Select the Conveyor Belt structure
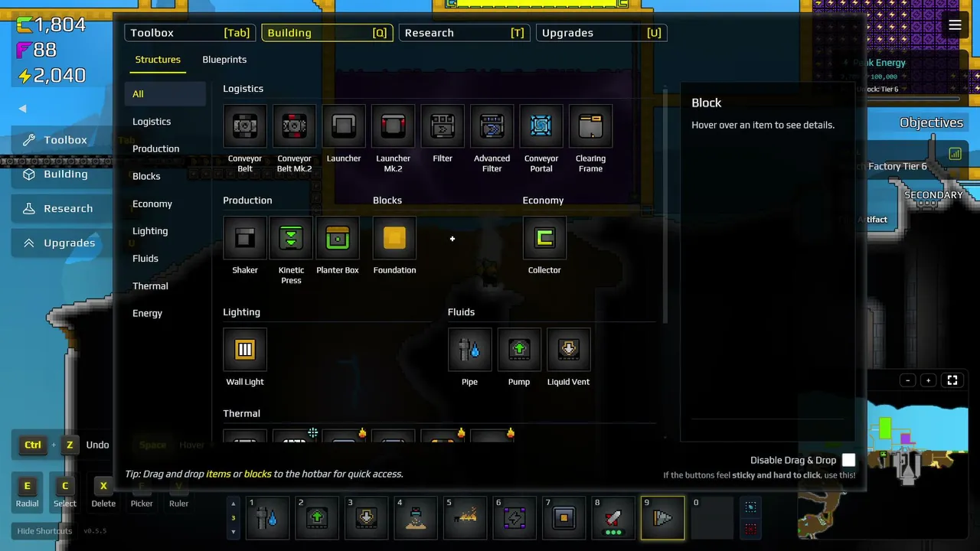 (x=245, y=126)
